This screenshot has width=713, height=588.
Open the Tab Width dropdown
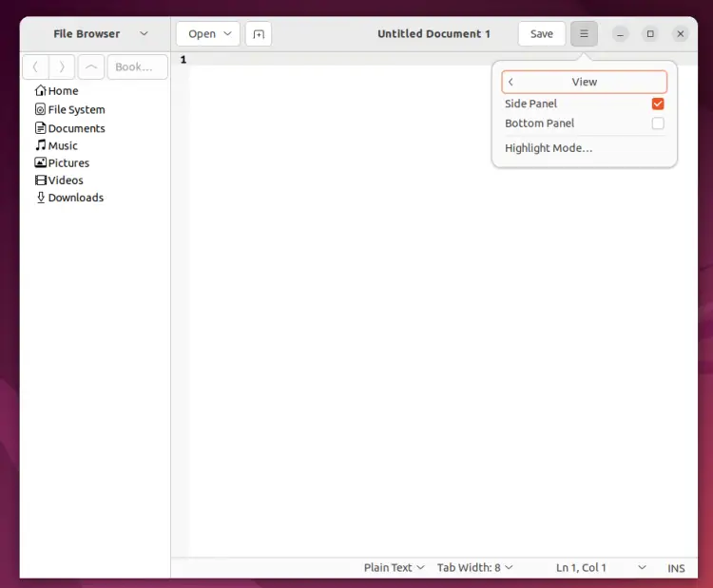point(474,567)
